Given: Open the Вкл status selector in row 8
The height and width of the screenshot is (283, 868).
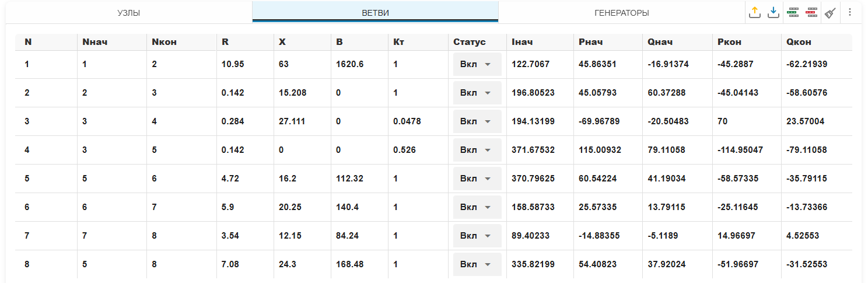Looking at the screenshot, I should (x=477, y=264).
